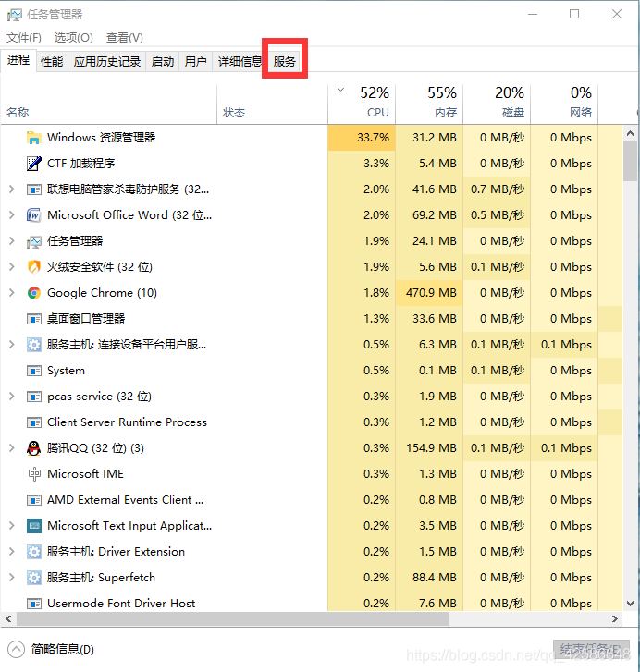Expand the Google Chrome process group

pos(11,293)
